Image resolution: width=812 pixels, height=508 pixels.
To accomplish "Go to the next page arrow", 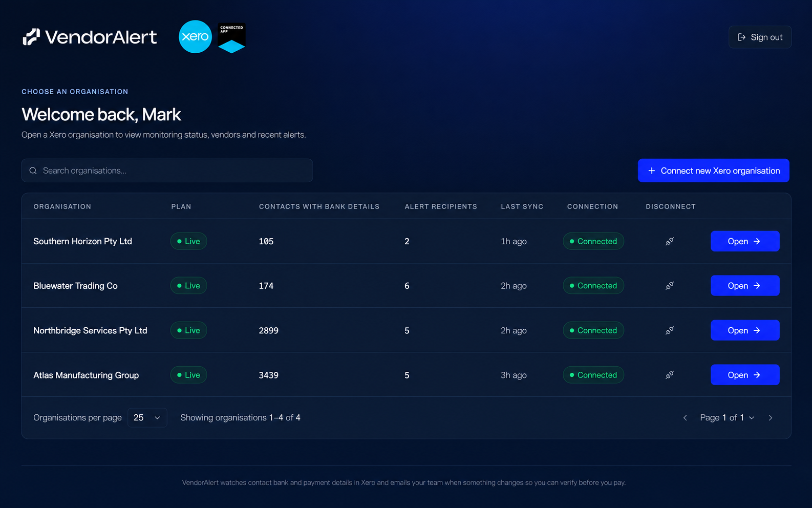I will (770, 418).
